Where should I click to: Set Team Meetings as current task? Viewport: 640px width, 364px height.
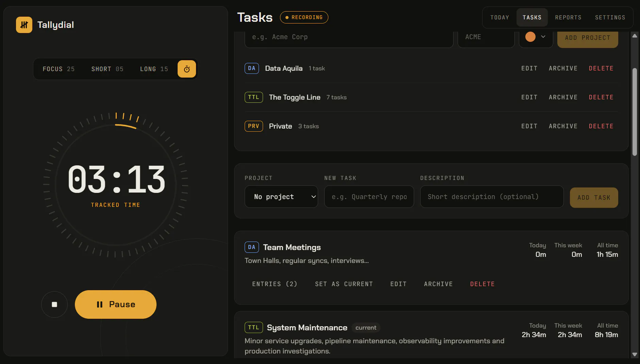pyautogui.click(x=344, y=284)
